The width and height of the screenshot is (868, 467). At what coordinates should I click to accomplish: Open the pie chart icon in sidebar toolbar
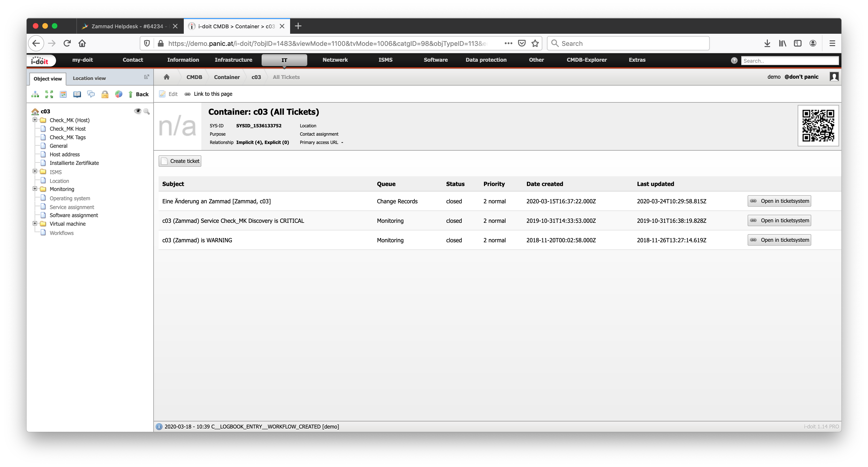pos(119,94)
